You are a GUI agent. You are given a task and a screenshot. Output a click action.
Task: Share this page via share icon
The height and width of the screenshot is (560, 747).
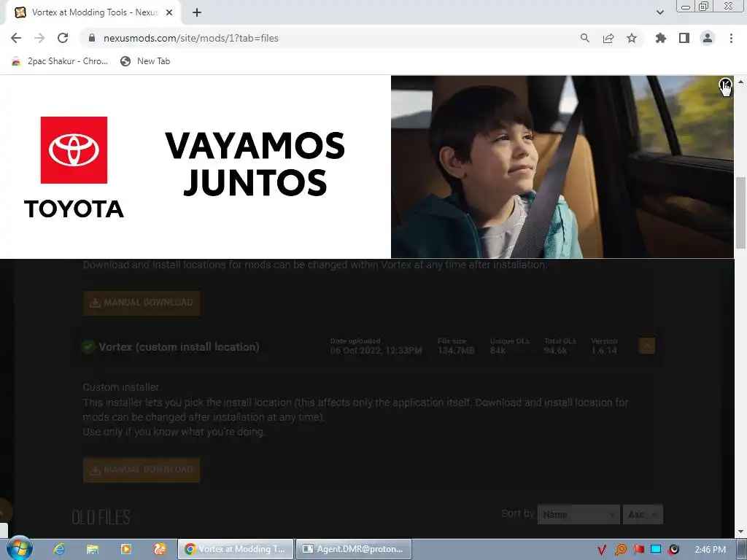coord(608,38)
